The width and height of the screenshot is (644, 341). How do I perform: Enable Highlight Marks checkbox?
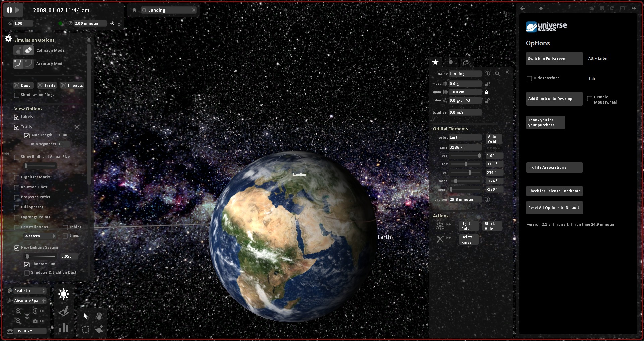click(17, 178)
